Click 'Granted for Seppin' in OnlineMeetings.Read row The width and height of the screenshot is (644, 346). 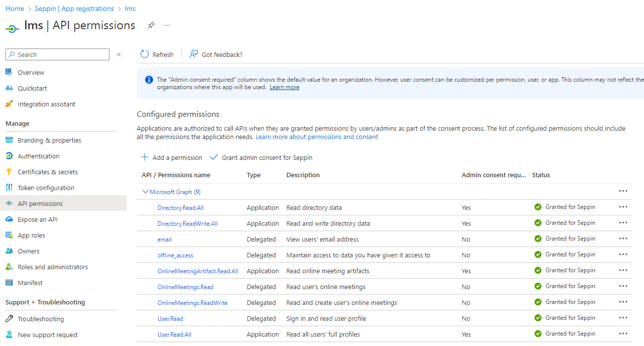pyautogui.click(x=570, y=286)
